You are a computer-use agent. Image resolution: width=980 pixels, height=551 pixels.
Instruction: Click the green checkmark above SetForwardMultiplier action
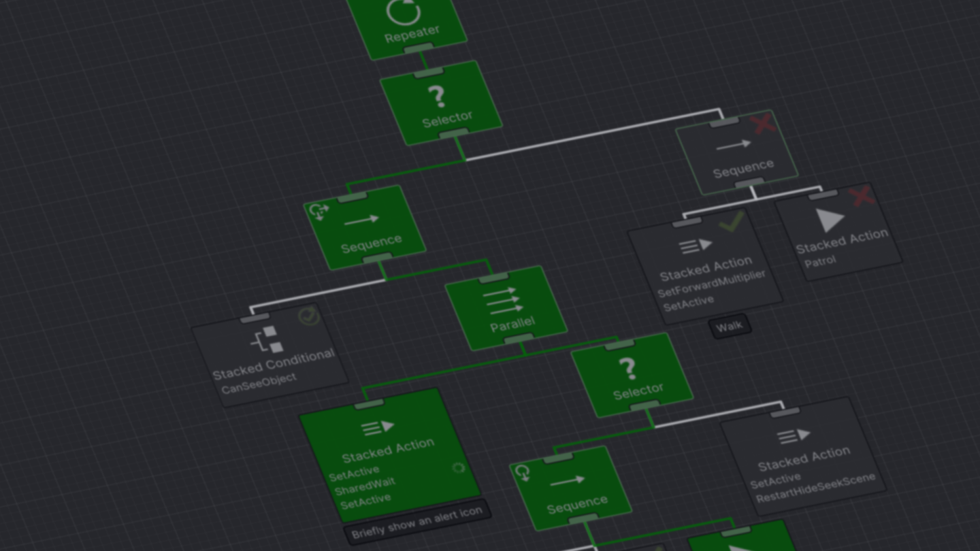(x=731, y=222)
